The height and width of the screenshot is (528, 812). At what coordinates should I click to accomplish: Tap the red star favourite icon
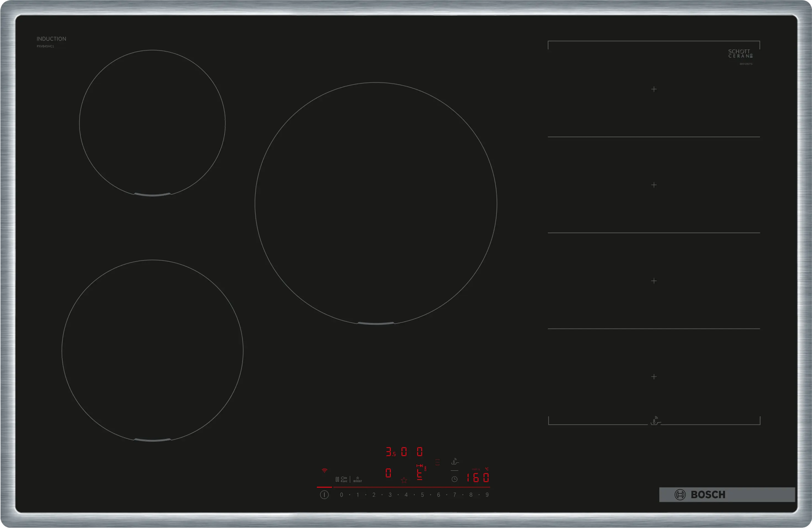pos(404,480)
